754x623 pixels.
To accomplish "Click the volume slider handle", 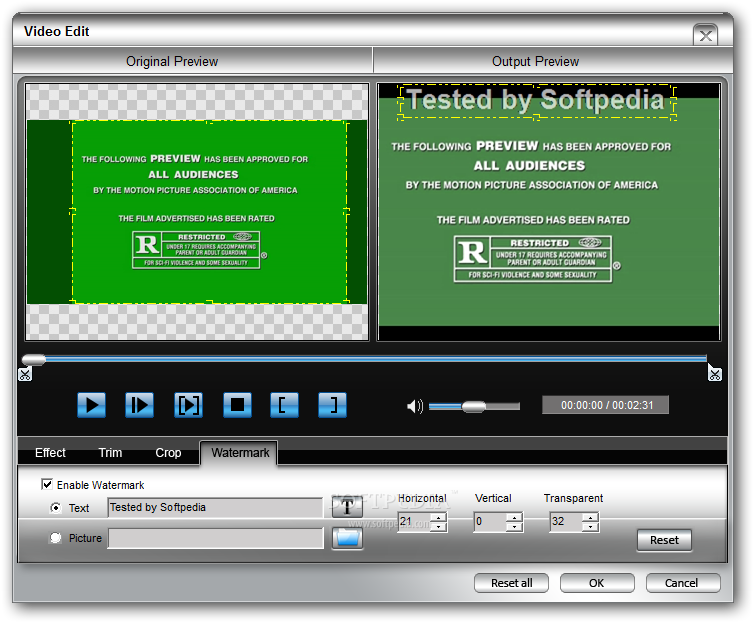I will 474,407.
